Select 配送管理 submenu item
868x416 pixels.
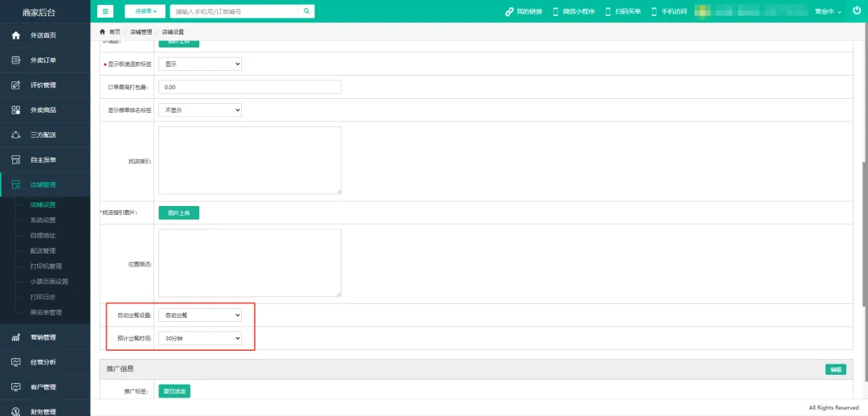pyautogui.click(x=43, y=251)
